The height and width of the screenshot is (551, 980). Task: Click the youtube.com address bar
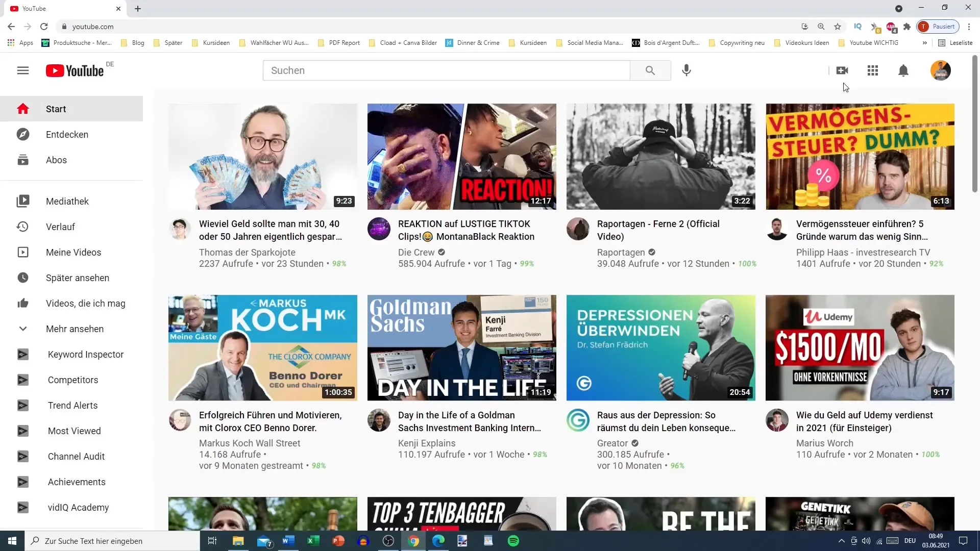(x=429, y=27)
